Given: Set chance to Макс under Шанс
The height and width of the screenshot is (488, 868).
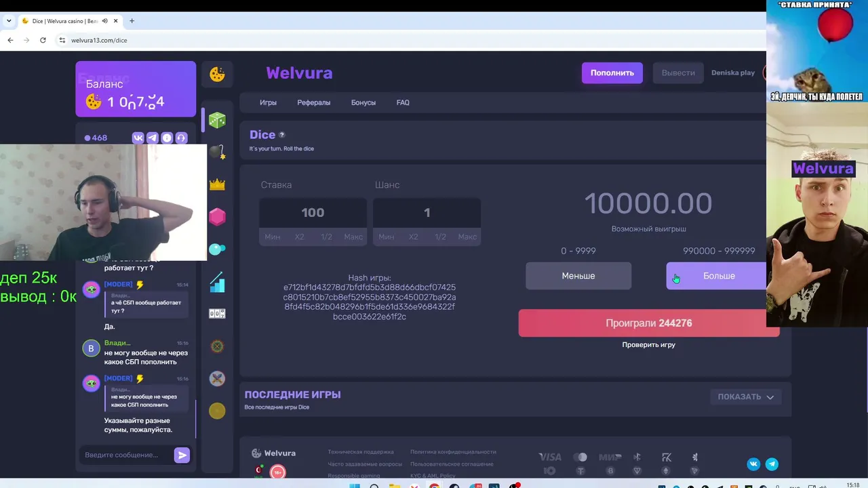Looking at the screenshot, I should click(467, 237).
